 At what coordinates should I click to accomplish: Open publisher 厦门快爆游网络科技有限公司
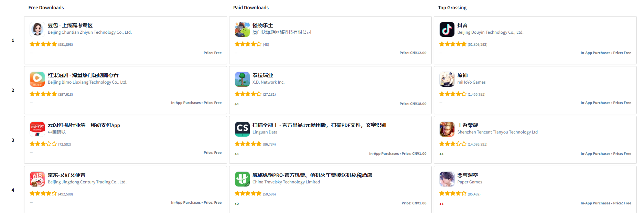(x=282, y=32)
